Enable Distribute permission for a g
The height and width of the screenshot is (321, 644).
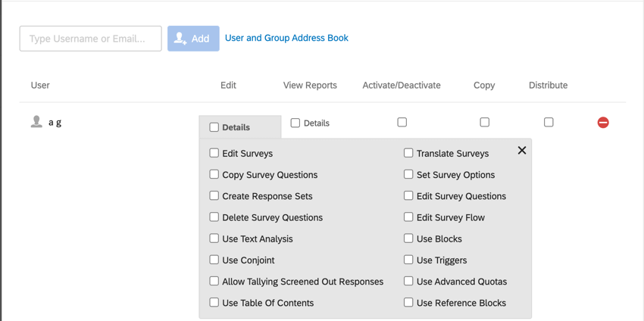549,122
